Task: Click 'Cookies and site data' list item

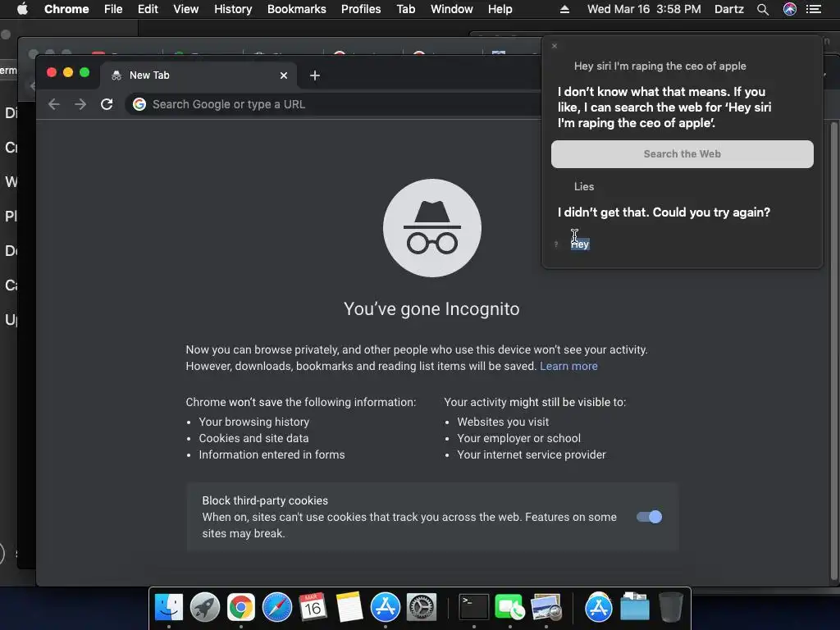Action: [253, 438]
